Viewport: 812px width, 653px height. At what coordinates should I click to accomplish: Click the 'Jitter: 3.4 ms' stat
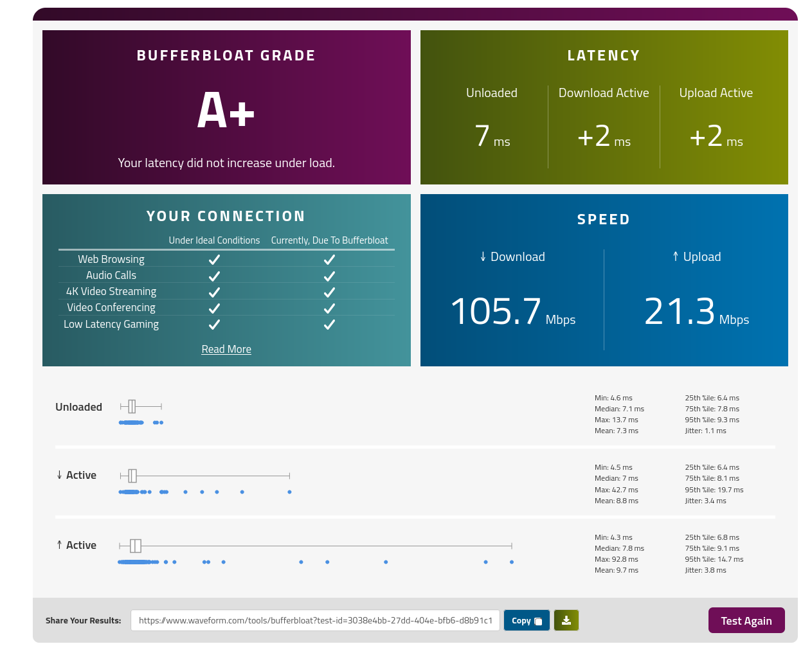pos(705,501)
